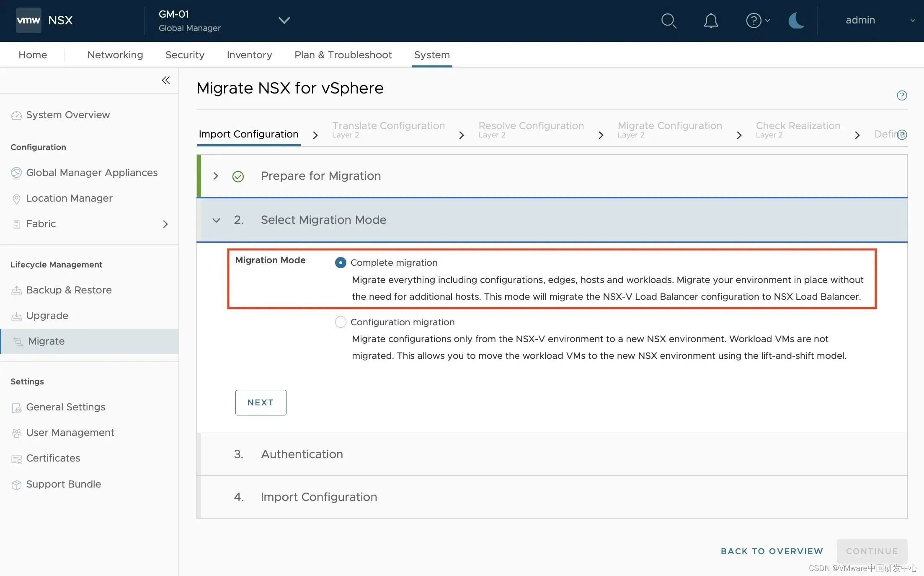The width and height of the screenshot is (924, 576).
Task: Click the VMware NSX logo icon
Action: pyautogui.click(x=28, y=20)
